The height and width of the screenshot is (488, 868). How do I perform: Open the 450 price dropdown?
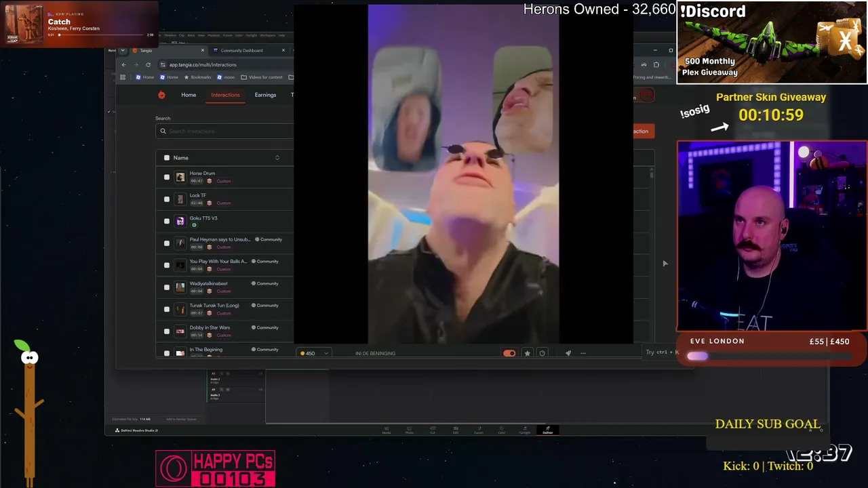pos(315,353)
